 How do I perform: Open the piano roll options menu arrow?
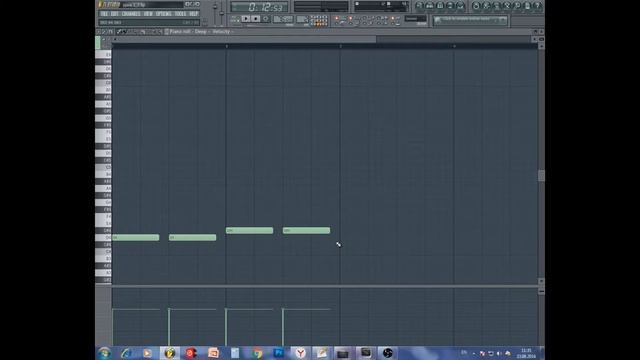[98, 32]
